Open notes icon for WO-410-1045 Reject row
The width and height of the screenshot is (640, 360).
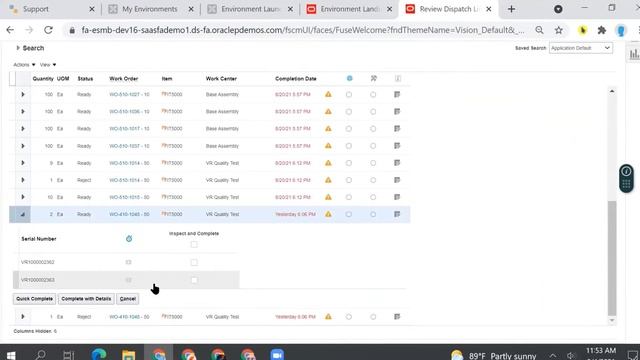tap(397, 316)
